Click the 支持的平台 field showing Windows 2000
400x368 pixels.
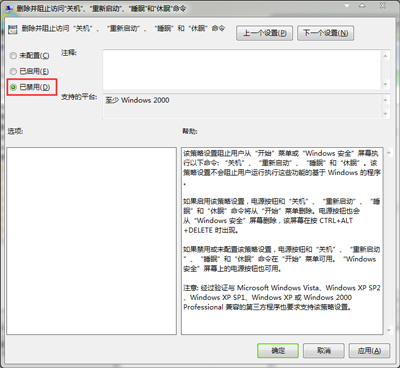(242, 106)
